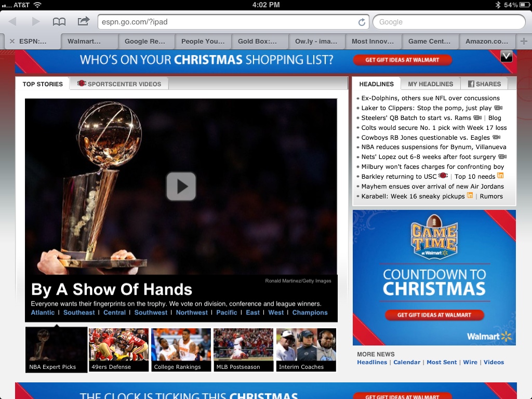Open the East conference link
The width and height of the screenshot is (532, 399).
point(253,312)
